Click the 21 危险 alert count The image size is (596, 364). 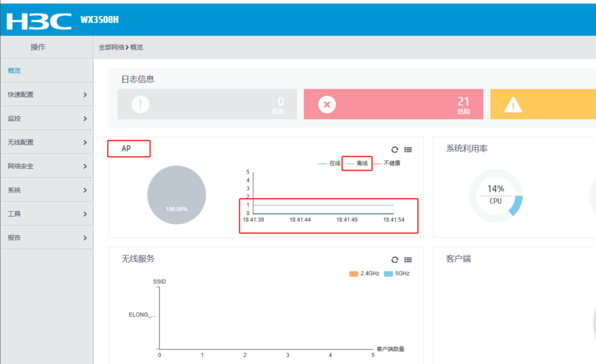463,104
